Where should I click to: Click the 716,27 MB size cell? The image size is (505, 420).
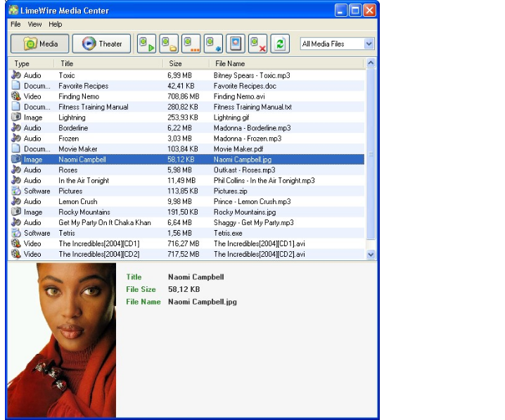(x=184, y=243)
